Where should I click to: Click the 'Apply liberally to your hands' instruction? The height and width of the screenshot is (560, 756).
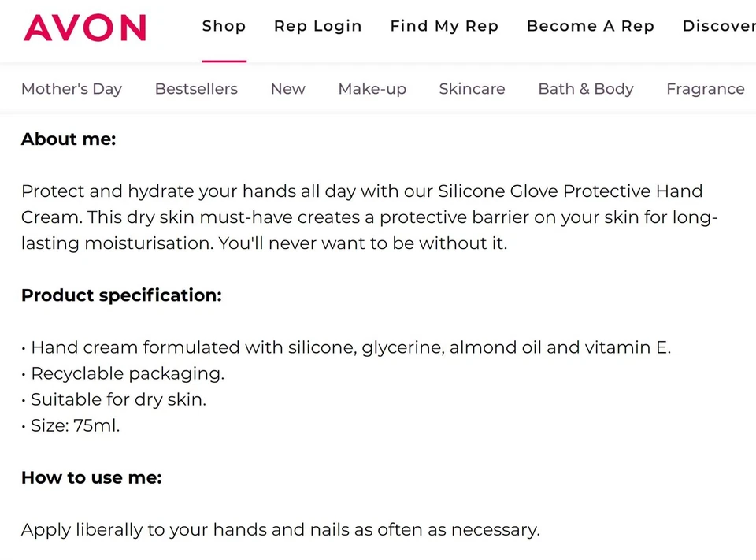pyautogui.click(x=280, y=529)
